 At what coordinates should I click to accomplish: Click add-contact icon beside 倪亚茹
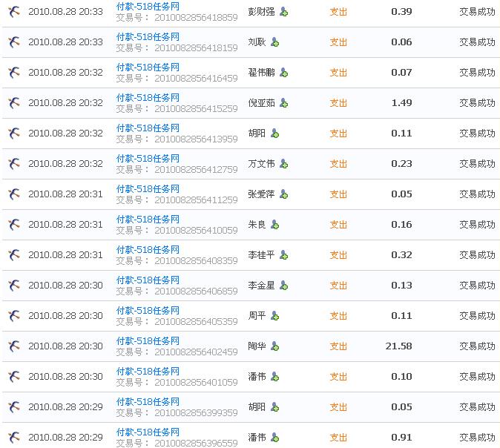(283, 103)
